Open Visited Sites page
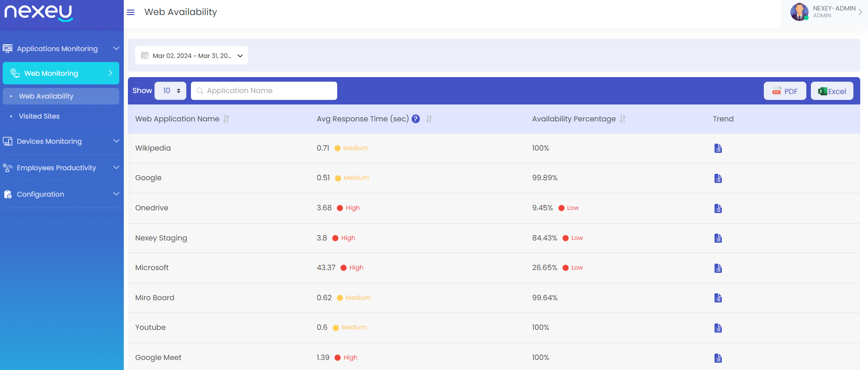The height and width of the screenshot is (370, 868). click(39, 116)
